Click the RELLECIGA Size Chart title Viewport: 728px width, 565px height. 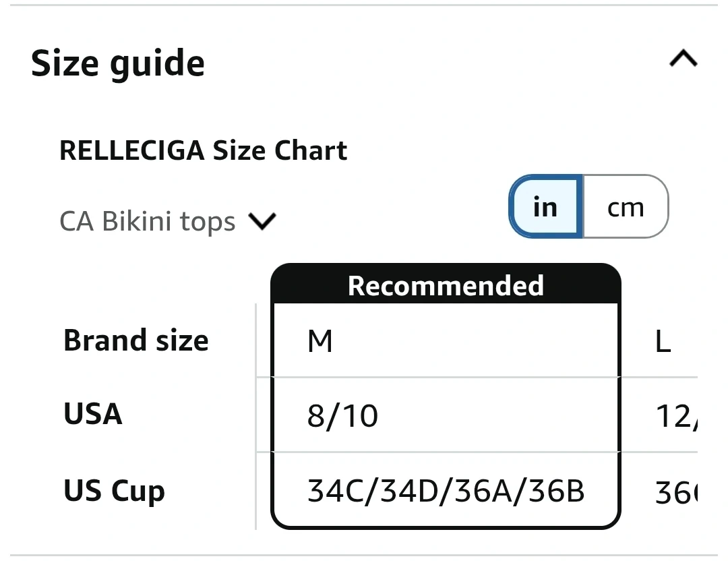pyautogui.click(x=203, y=150)
